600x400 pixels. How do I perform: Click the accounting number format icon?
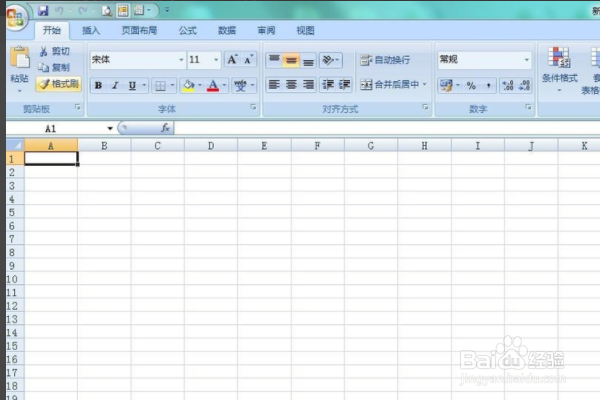coord(446,85)
